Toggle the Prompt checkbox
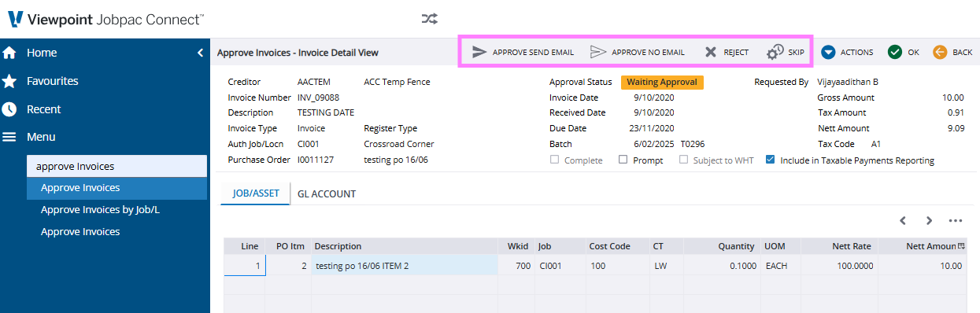 623,160
